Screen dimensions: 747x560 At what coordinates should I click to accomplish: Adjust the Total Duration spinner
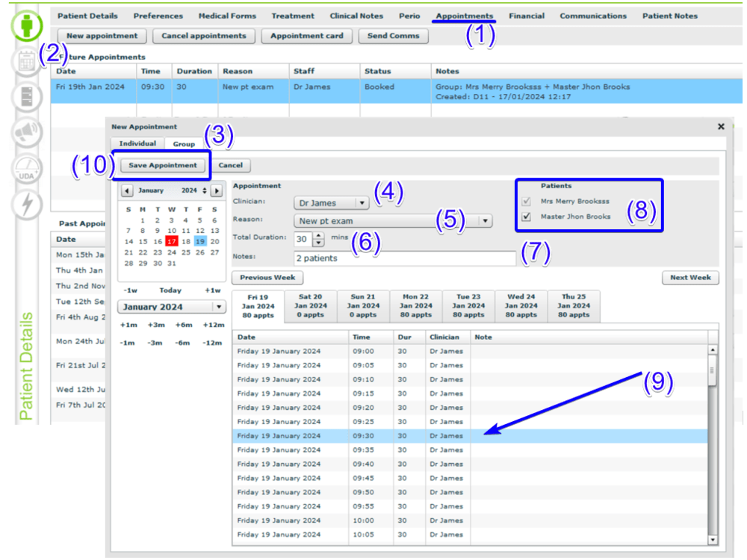coord(319,239)
